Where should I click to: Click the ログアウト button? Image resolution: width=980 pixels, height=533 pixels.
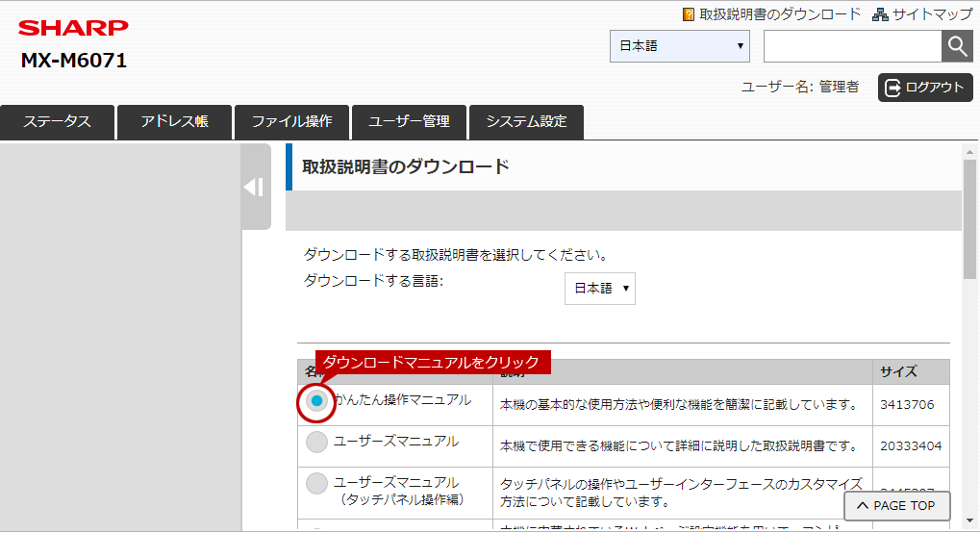925,88
